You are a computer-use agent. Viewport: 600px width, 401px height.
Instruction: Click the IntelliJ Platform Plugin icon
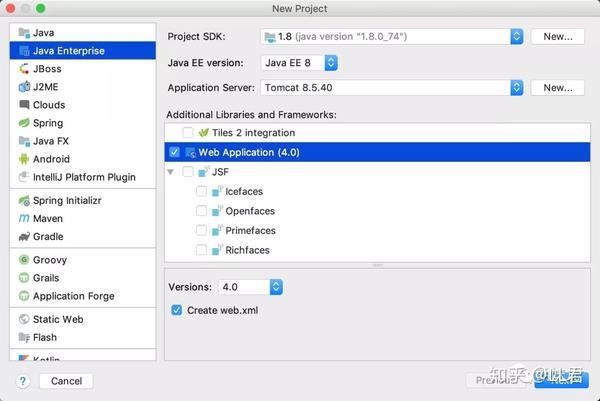[24, 177]
